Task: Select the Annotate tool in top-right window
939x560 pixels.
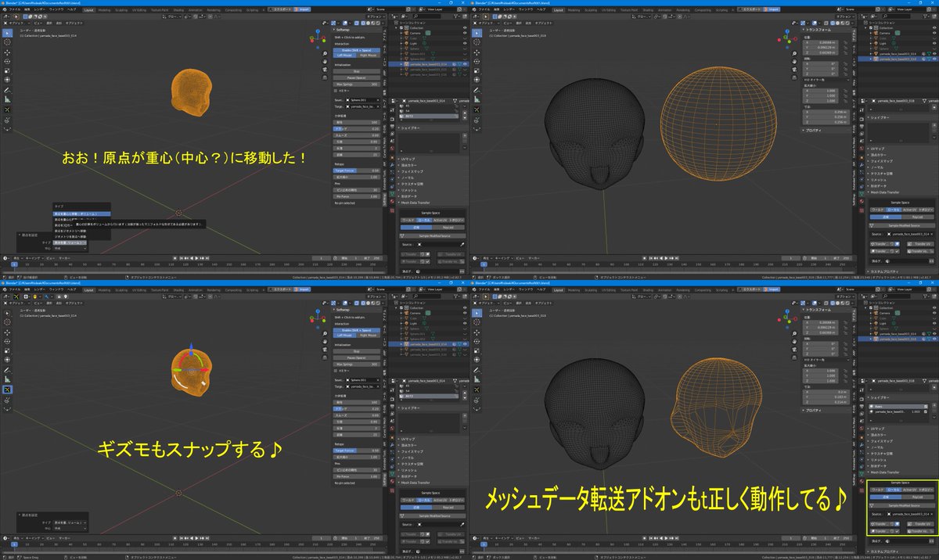Action: [x=477, y=91]
